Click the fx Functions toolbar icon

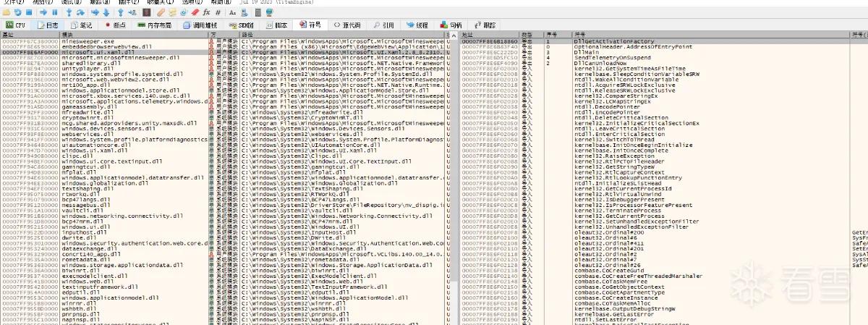(x=206, y=12)
